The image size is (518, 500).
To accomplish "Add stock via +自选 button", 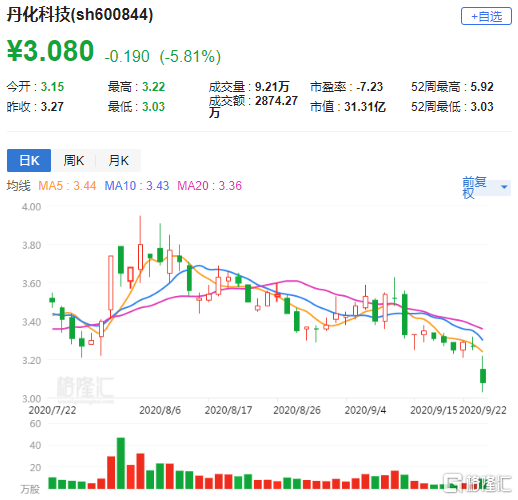I will (486, 16).
